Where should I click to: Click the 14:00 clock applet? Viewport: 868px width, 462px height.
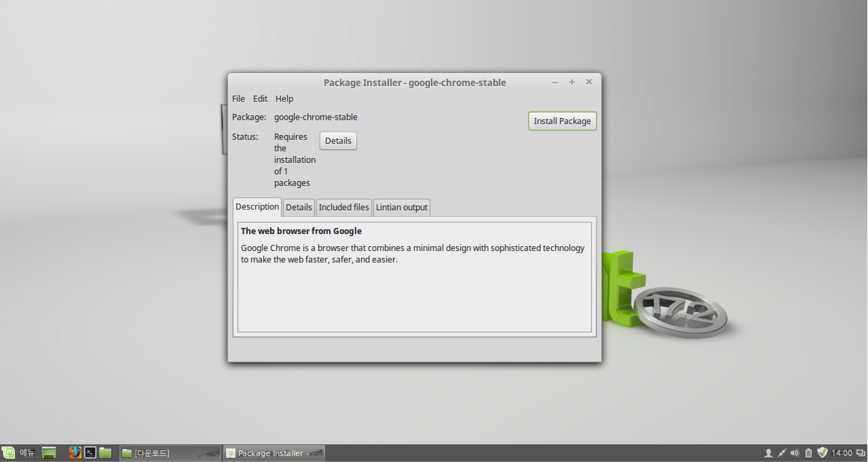coord(842,453)
